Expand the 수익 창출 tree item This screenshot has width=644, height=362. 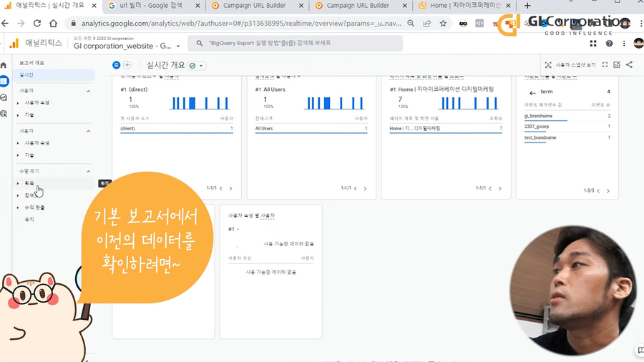click(x=18, y=207)
